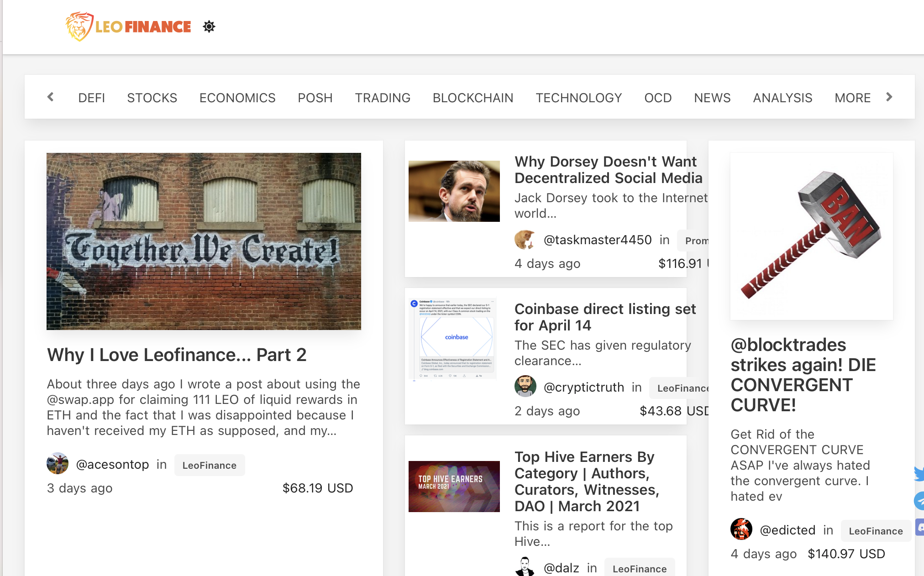This screenshot has height=576, width=924.
Task: Open Top Hive Earners March 2021 thumbnail
Action: coord(454,486)
